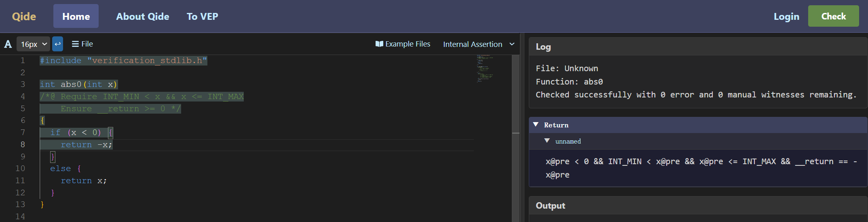Open the About Qide page
Image resolution: width=868 pixels, height=222 pixels.
point(142,17)
